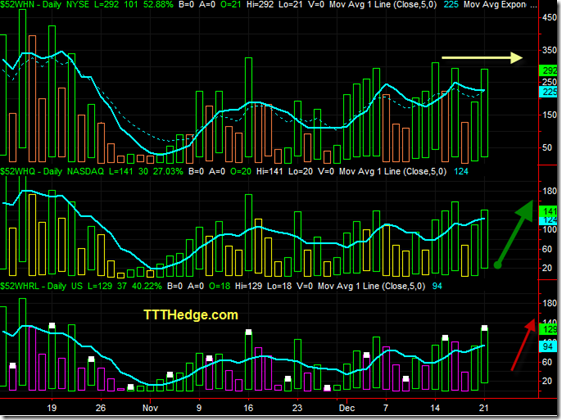
Task: Click the green 129 price label
Action: click(548, 329)
